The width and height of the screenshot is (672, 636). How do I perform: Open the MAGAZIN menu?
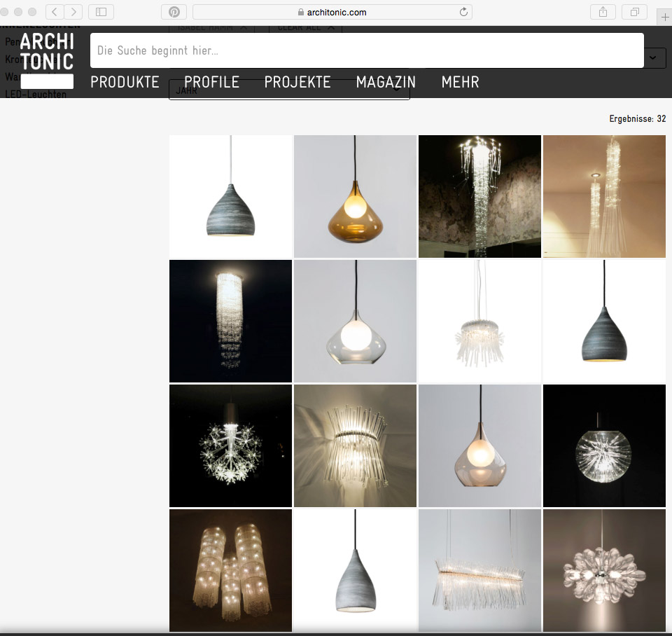coord(386,82)
